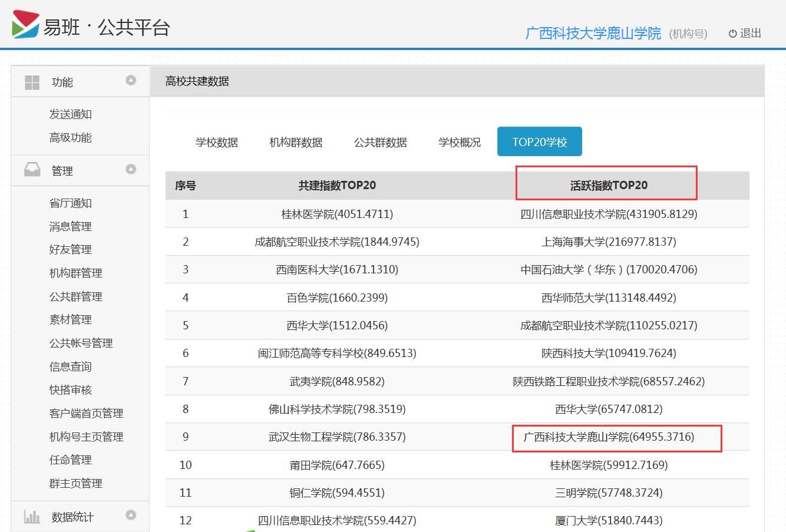Open 快搭审核 menu item
786x532 pixels.
pyautogui.click(x=71, y=390)
